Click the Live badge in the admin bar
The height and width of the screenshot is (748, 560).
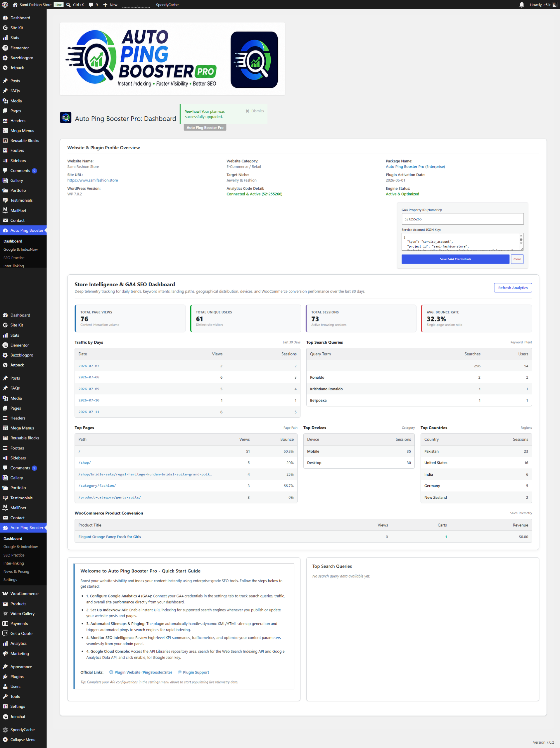[x=58, y=5]
